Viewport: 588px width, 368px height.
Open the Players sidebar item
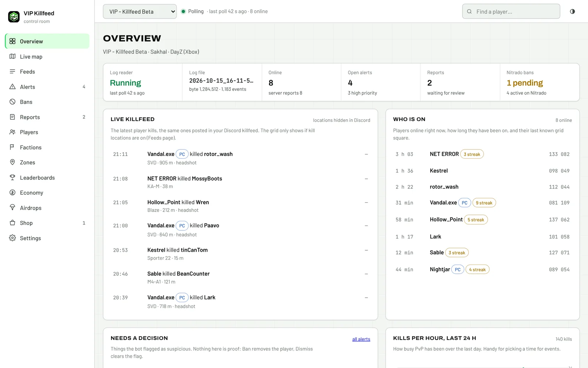tap(47, 132)
